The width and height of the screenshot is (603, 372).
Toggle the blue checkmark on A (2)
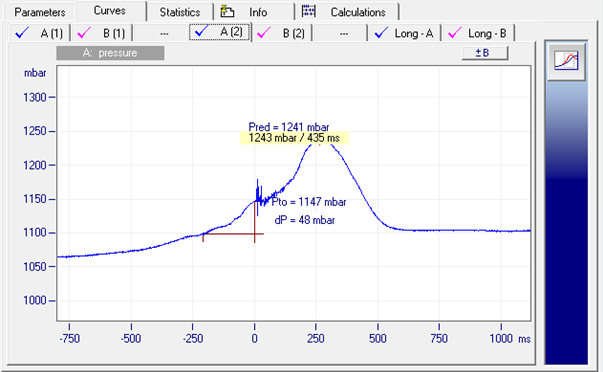coord(202,32)
